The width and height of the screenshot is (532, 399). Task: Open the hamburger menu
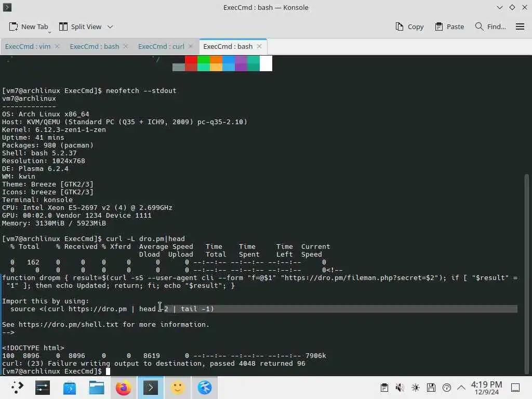[520, 27]
